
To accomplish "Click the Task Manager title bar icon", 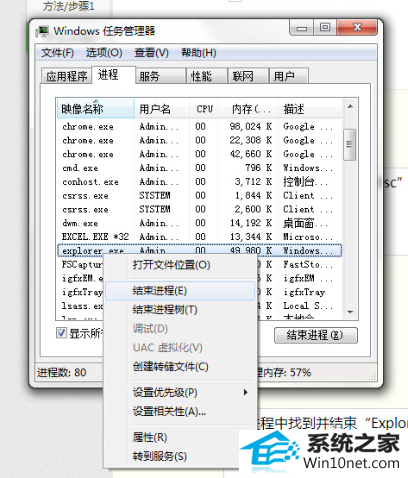I will pyautogui.click(x=42, y=31).
